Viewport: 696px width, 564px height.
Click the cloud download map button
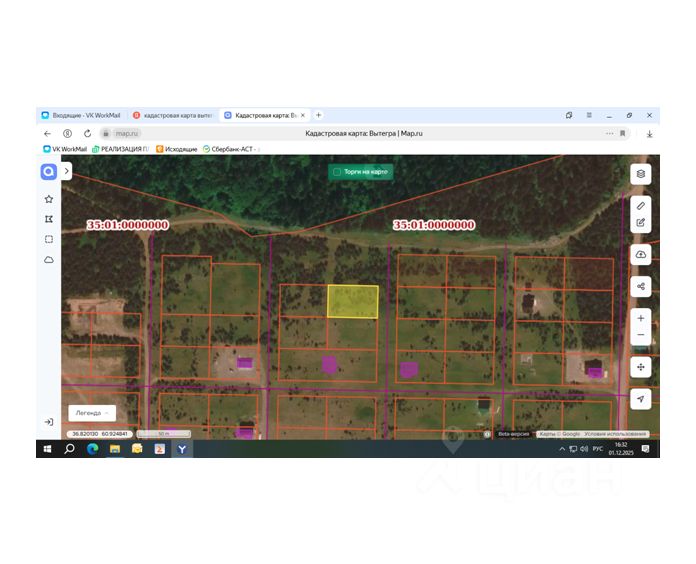click(641, 255)
